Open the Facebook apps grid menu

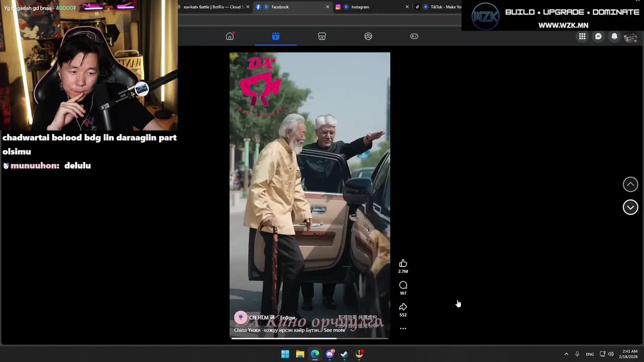coord(582,36)
